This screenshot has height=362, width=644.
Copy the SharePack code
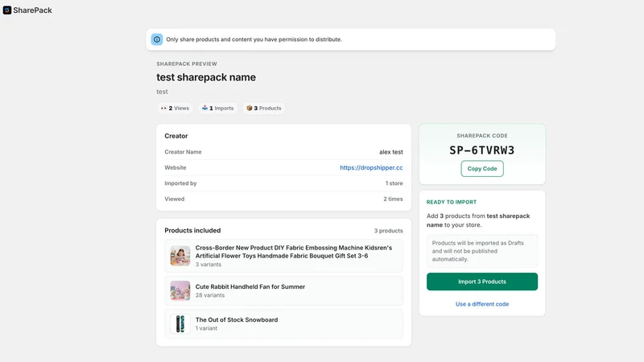click(481, 169)
